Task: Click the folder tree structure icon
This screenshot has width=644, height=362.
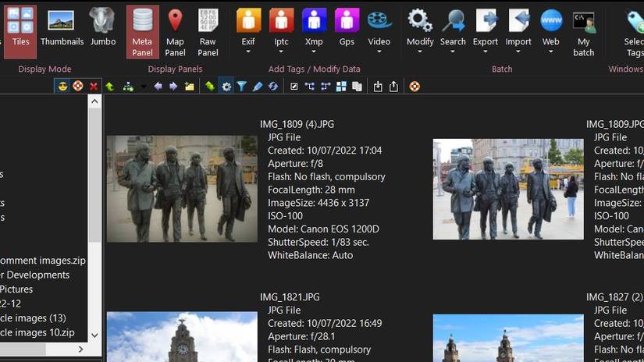Action: 128,87
